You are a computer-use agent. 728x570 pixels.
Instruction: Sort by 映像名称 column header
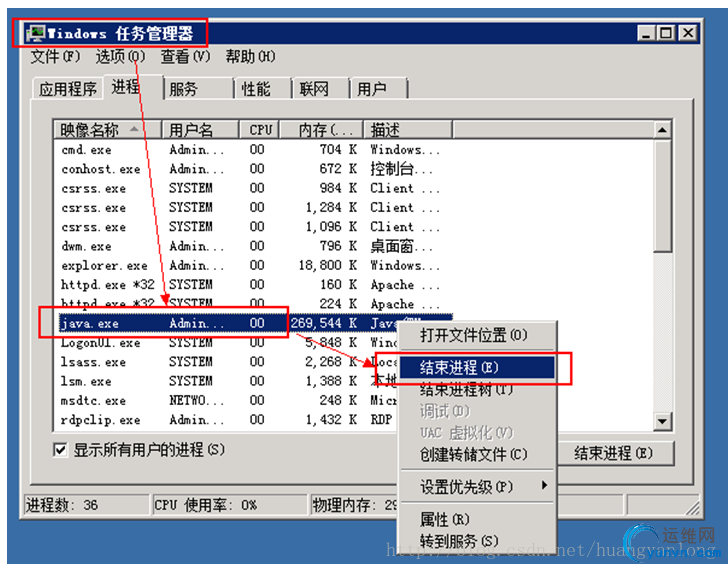[108, 130]
